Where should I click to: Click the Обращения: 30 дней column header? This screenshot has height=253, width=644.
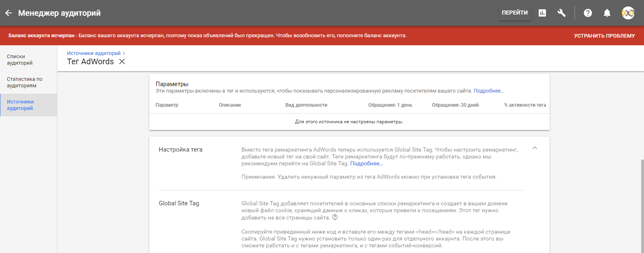tap(455, 105)
